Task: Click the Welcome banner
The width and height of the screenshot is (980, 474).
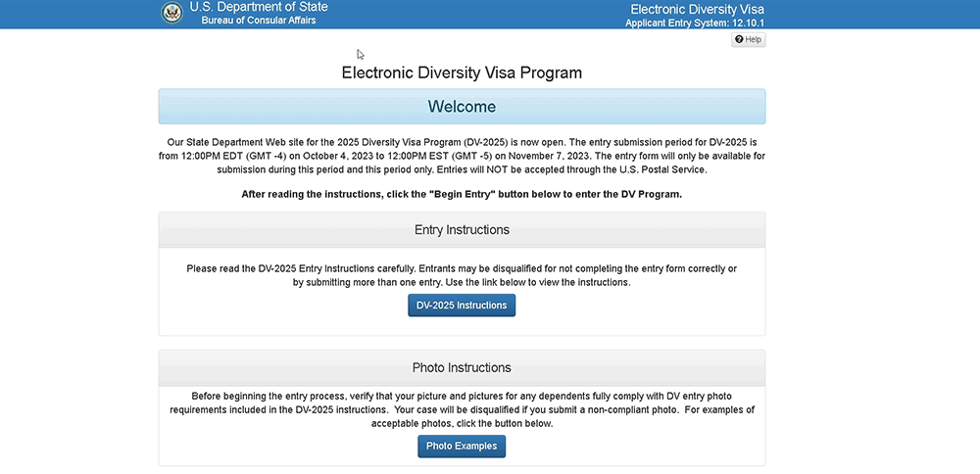Action: tap(462, 107)
